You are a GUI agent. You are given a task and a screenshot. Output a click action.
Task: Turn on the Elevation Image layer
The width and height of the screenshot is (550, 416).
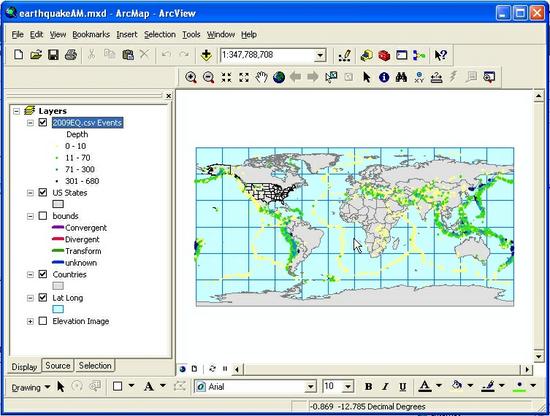pos(42,321)
